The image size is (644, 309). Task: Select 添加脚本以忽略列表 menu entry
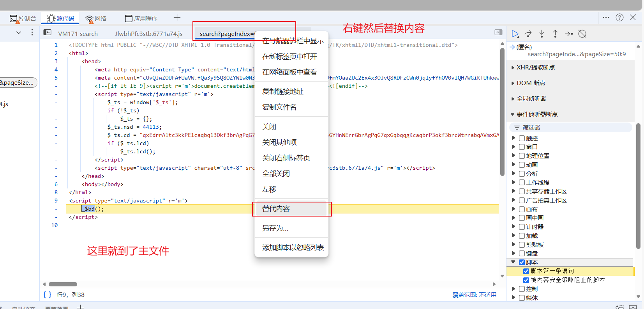pos(291,248)
